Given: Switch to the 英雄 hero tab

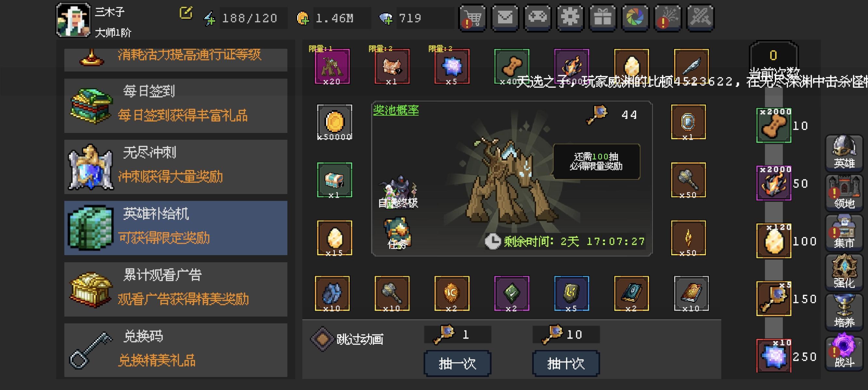Looking at the screenshot, I should click(x=844, y=153).
